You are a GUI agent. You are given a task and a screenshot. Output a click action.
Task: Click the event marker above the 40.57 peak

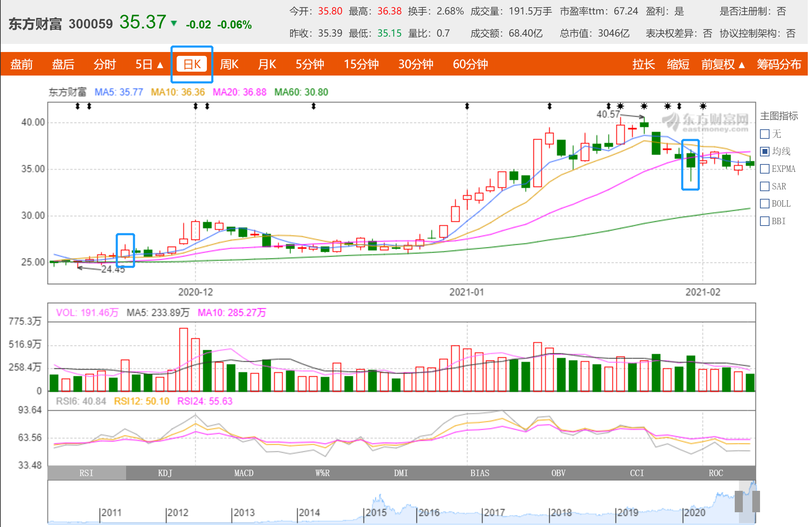point(644,106)
